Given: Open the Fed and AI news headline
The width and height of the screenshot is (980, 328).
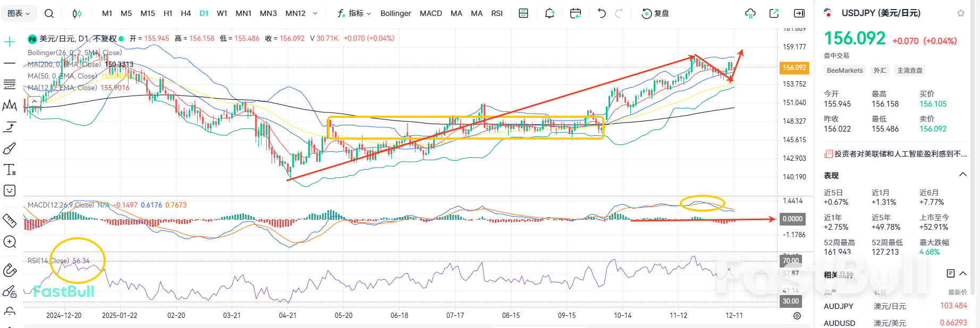Looking at the screenshot, I should [x=896, y=154].
